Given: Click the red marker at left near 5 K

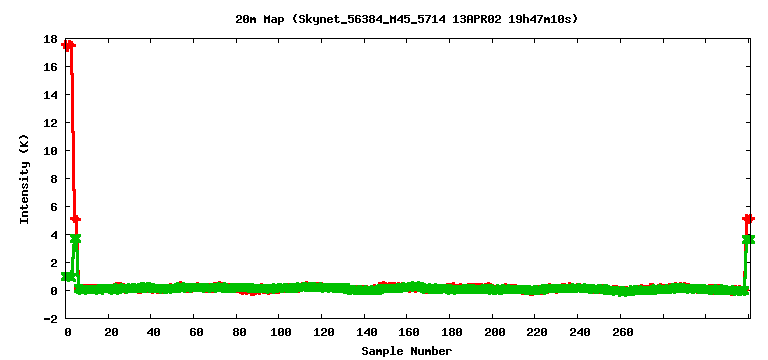Looking at the screenshot, I should 75,219.
